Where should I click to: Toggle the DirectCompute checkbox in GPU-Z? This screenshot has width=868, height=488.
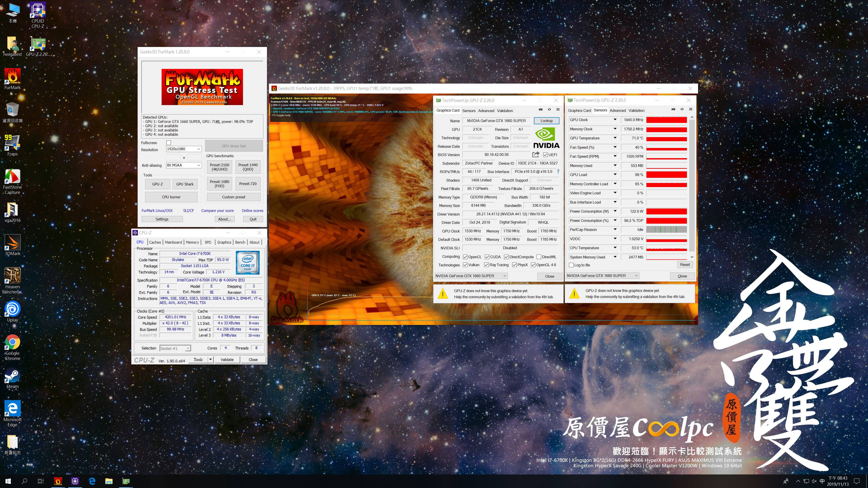click(x=506, y=257)
